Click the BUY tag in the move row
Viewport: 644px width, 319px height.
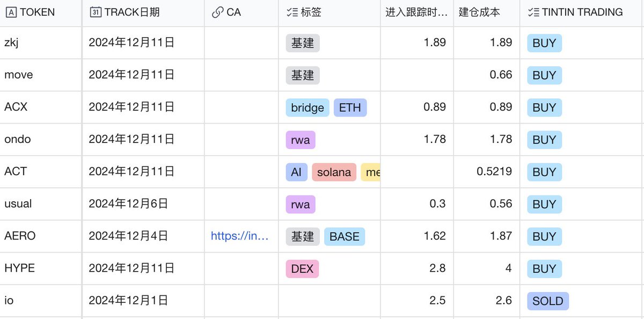544,76
